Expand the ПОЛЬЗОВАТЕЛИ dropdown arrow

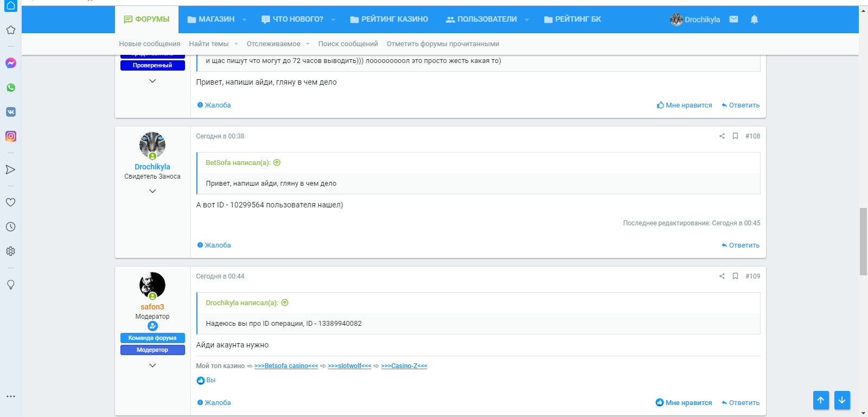coord(527,20)
